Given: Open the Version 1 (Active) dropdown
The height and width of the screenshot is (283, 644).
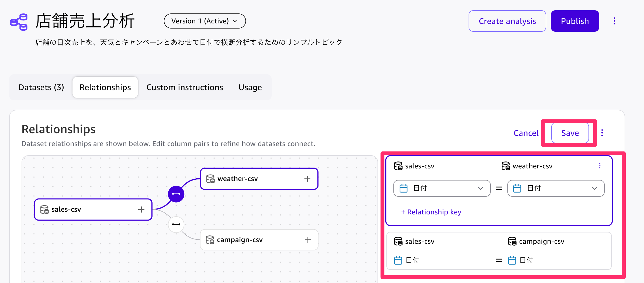Looking at the screenshot, I should [x=205, y=21].
